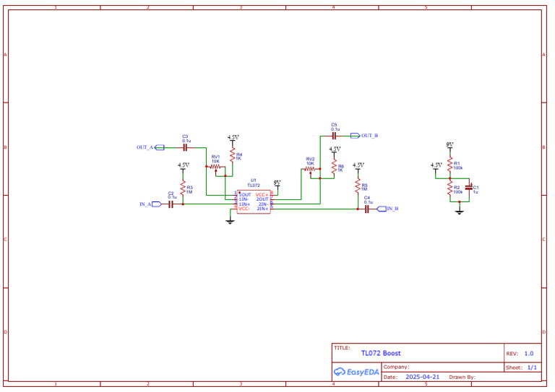Click the 'IN_B' net label text
The width and height of the screenshot is (555, 392).
(x=392, y=209)
